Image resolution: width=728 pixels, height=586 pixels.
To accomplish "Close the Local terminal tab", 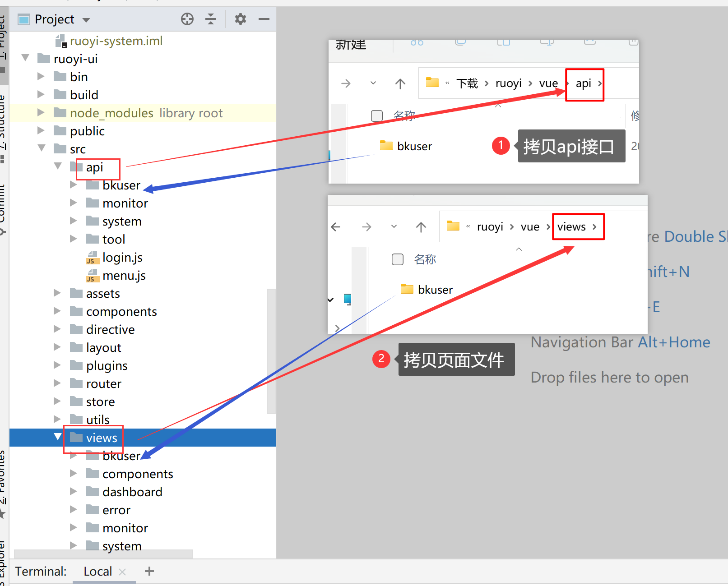I will pyautogui.click(x=122, y=572).
